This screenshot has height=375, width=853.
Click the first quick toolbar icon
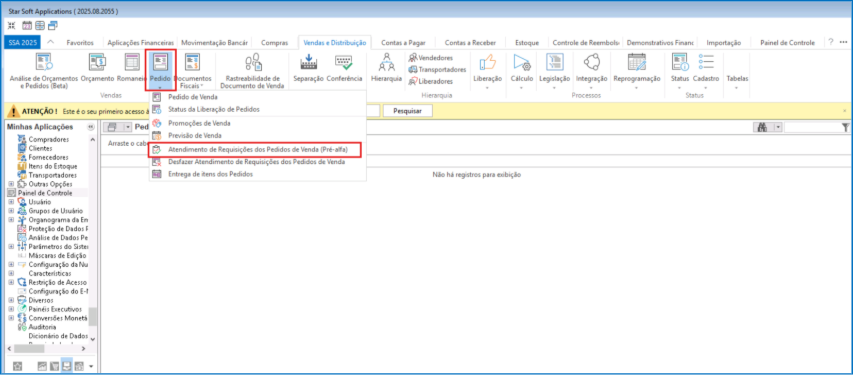[11, 25]
